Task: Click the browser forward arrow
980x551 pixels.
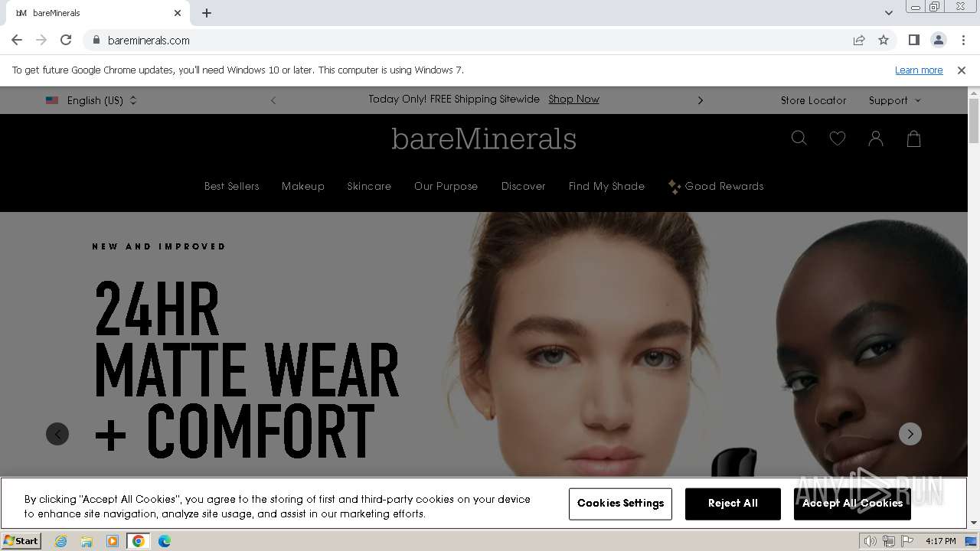Action: [41, 40]
